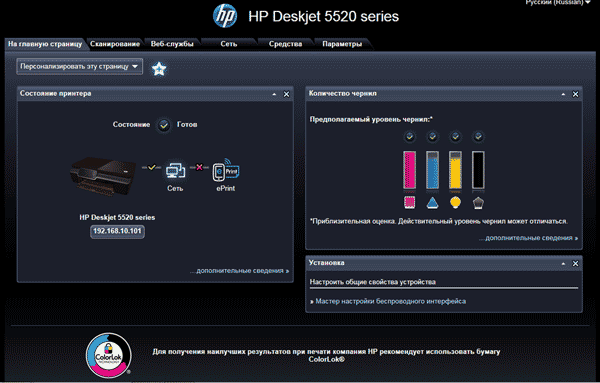Click the yellow check connection icon
Image resolution: width=600 pixels, height=383 pixels.
pyautogui.click(x=152, y=167)
